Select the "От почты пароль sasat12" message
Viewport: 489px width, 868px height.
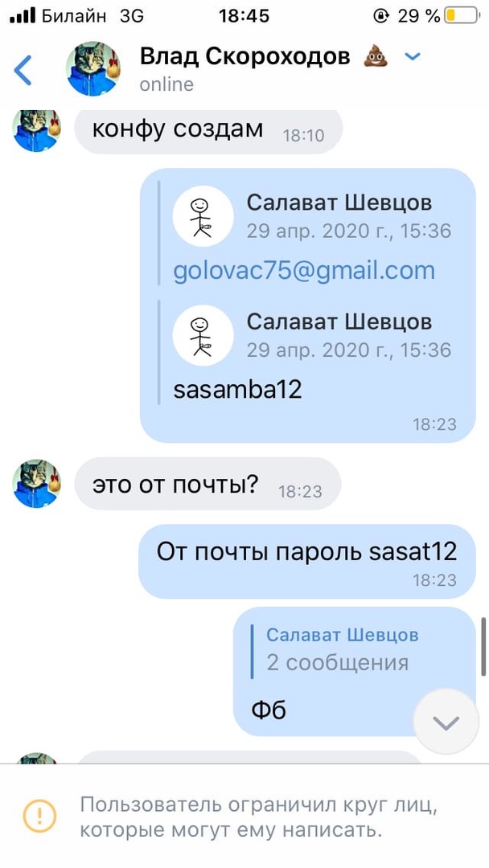pos(306,561)
